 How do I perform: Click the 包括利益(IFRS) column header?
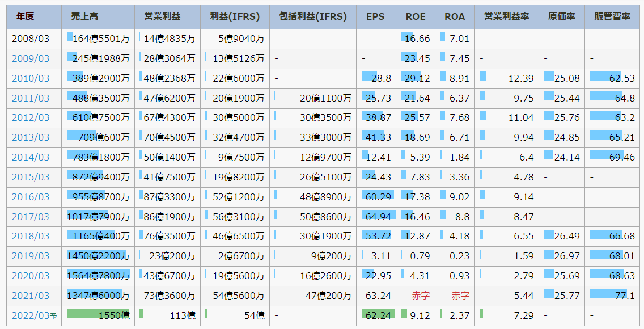[x=313, y=17]
